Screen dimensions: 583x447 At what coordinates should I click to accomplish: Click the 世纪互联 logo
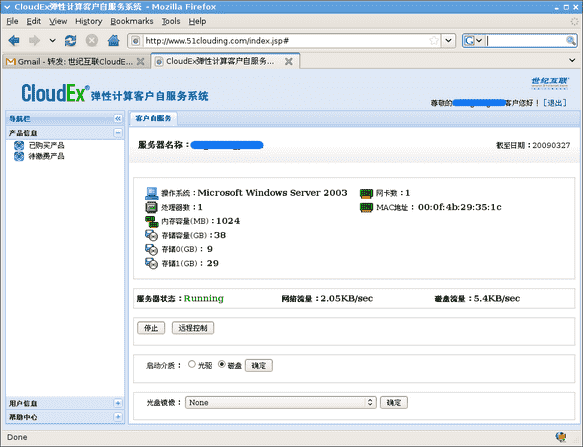[x=550, y=83]
